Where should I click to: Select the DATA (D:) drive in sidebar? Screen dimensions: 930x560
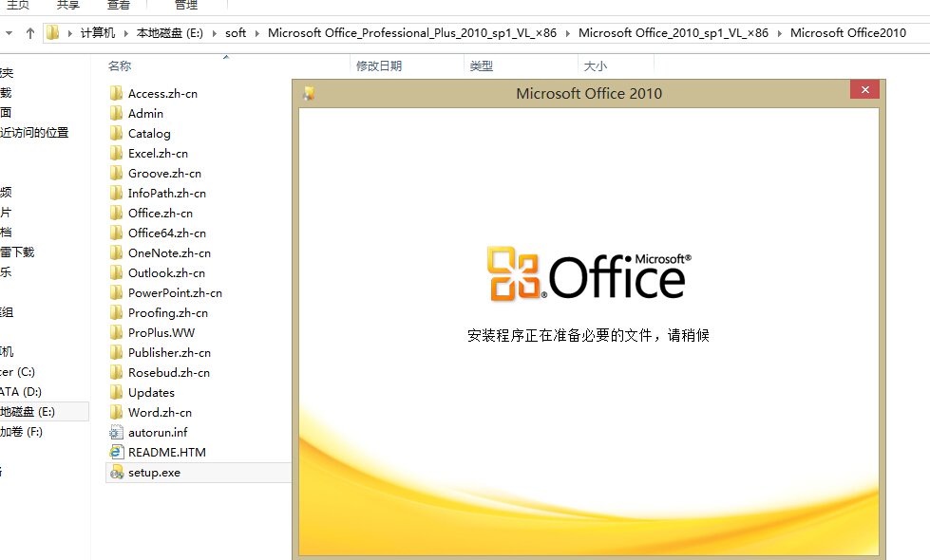point(21,392)
